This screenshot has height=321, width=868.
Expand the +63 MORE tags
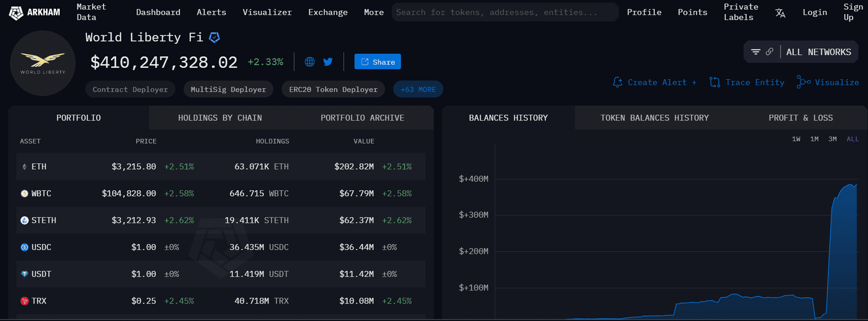pyautogui.click(x=418, y=89)
